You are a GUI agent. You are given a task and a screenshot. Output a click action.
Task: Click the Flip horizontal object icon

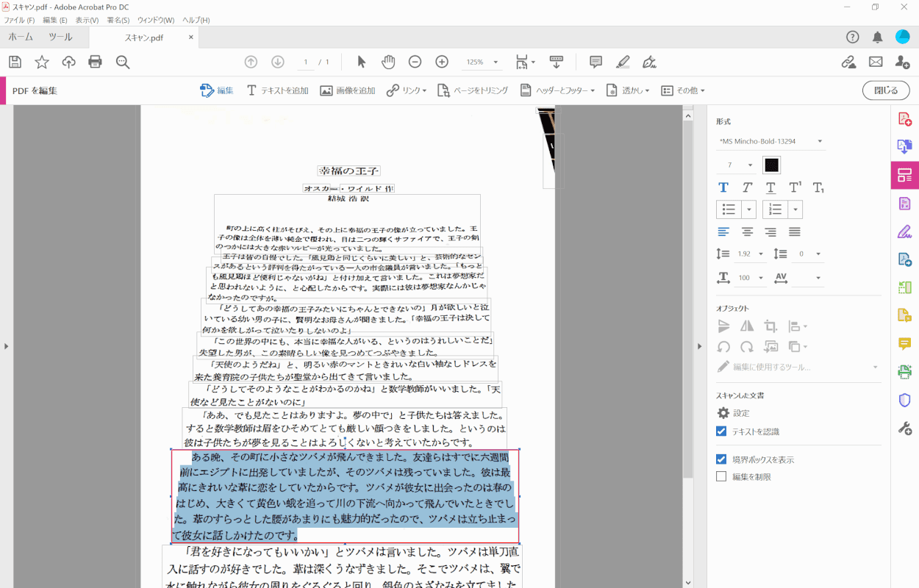coord(747,326)
